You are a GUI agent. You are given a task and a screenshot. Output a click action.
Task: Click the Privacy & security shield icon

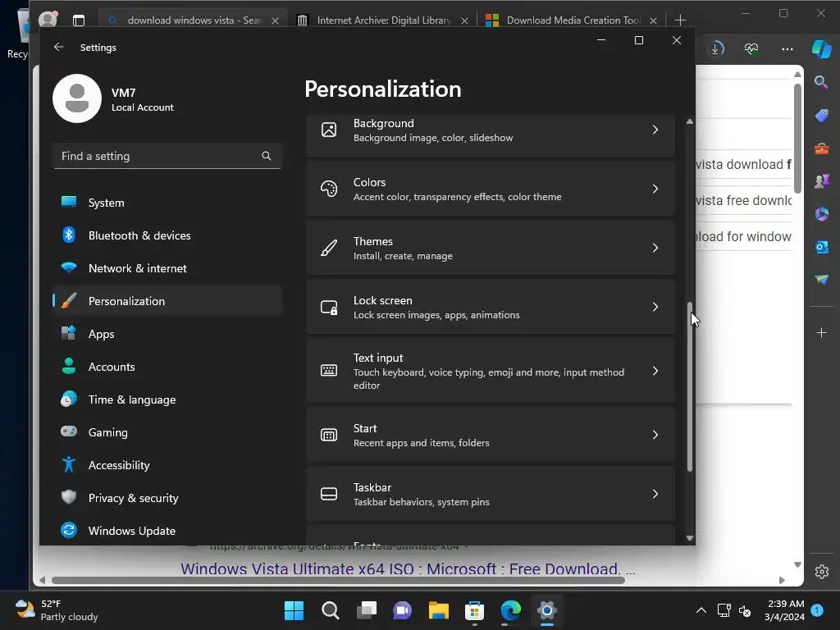69,497
